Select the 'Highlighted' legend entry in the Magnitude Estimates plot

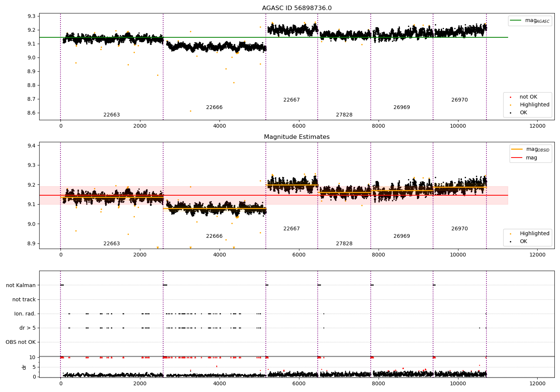535,234
